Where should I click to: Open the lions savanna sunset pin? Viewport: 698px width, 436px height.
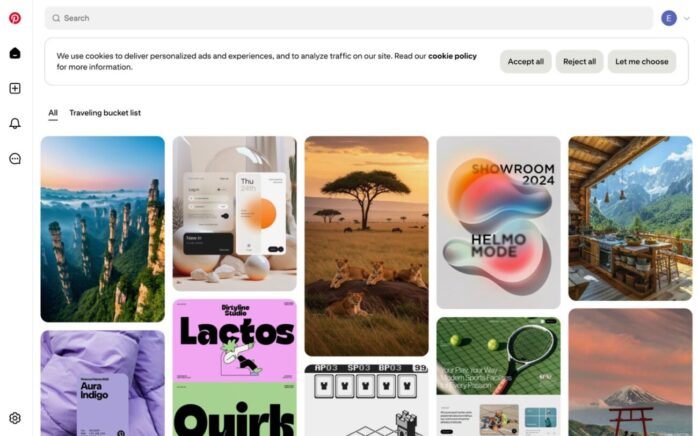366,246
